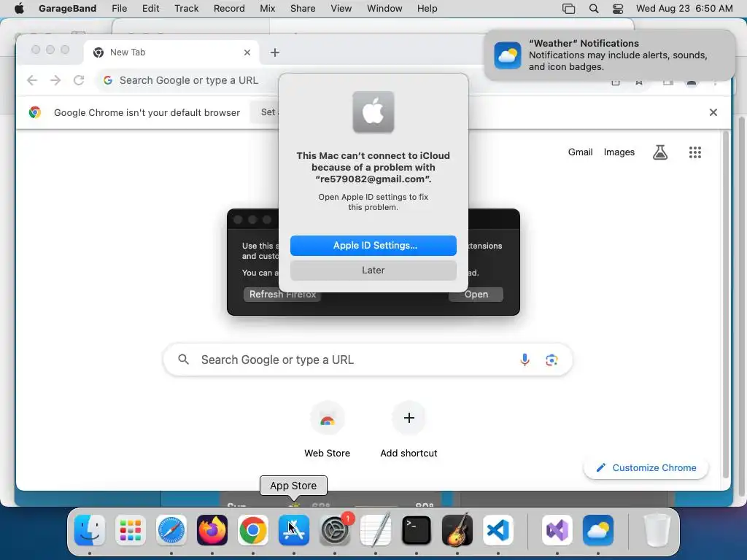The image size is (747, 560).
Task: Open Launchpad in the dock
Action: coord(131,530)
